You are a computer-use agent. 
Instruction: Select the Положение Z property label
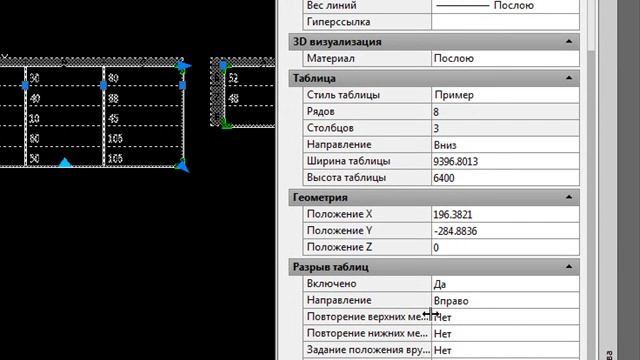pos(339,247)
